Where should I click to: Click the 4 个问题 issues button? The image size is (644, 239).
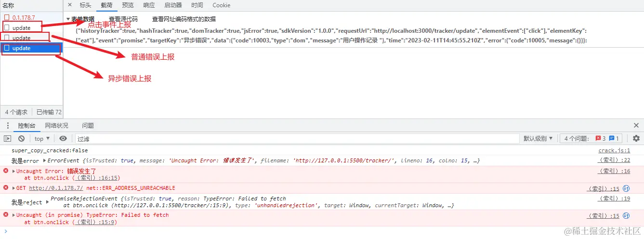click(x=591, y=138)
